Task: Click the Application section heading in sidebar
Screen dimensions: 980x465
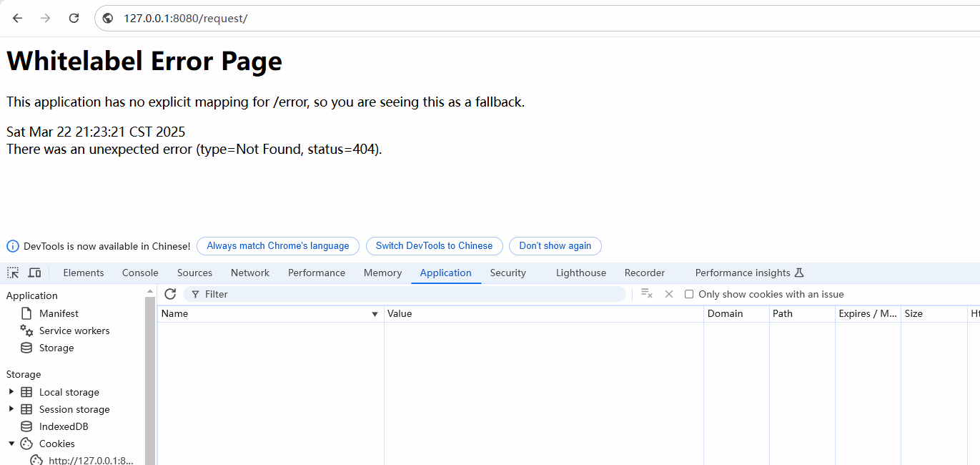Action: [32, 295]
